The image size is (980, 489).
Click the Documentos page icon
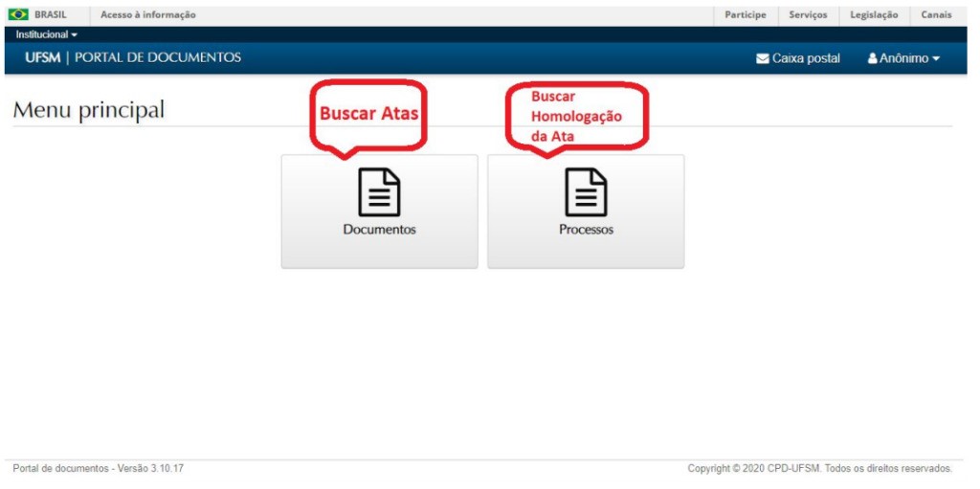[x=379, y=192]
